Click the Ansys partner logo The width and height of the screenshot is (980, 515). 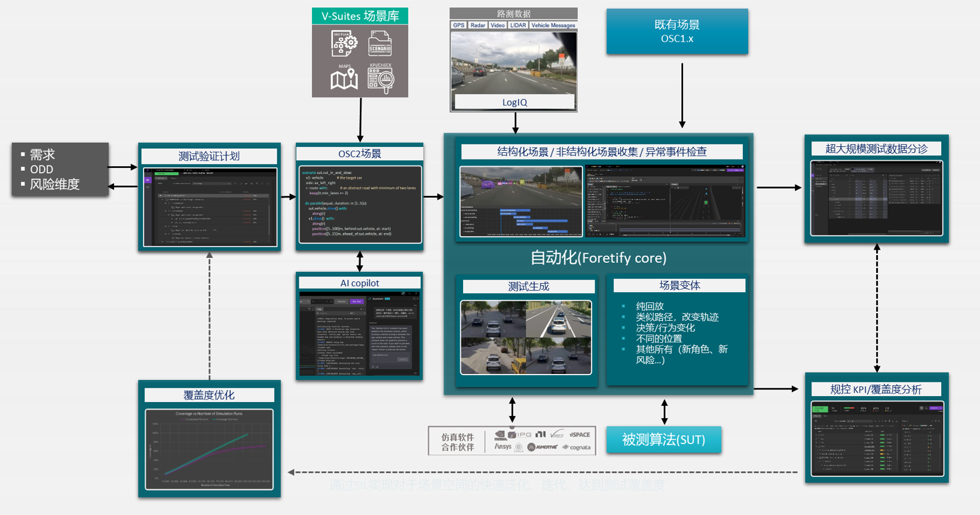[x=503, y=446]
